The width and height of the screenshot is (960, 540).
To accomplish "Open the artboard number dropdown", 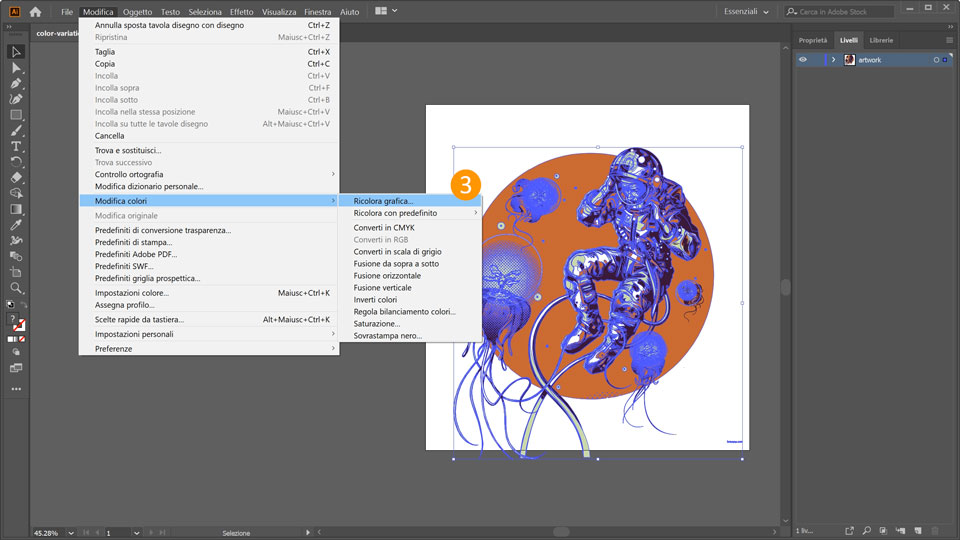I will pyautogui.click(x=137, y=533).
